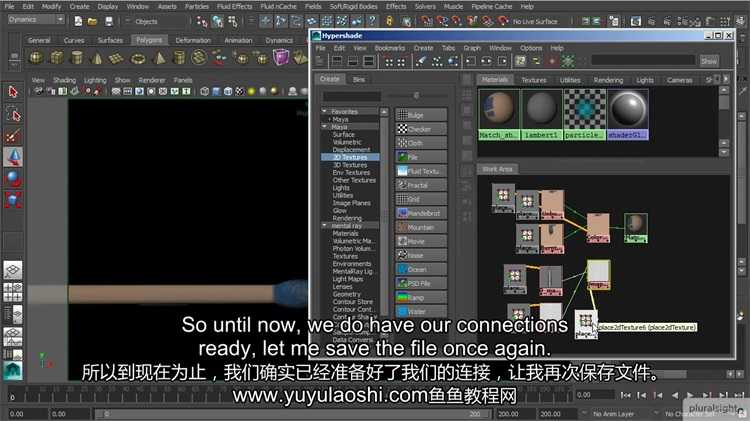Create a Mountain texture node
This screenshot has height=421, width=750.
(421, 227)
